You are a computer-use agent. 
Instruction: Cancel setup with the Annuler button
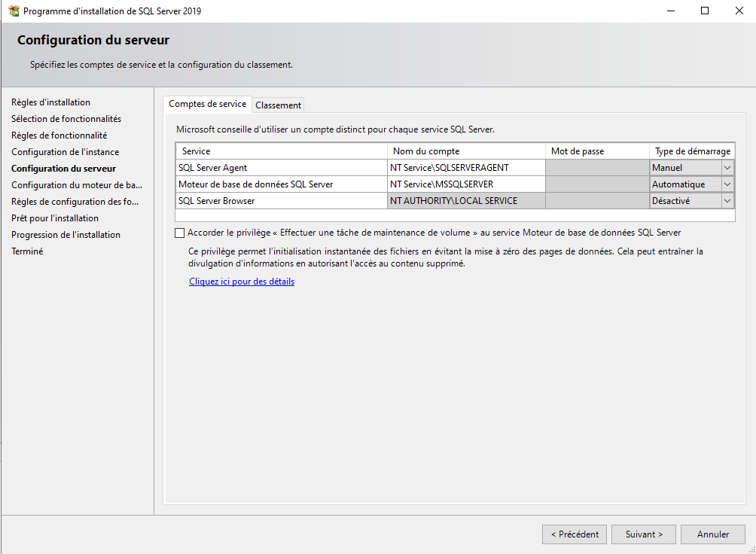tap(712, 534)
